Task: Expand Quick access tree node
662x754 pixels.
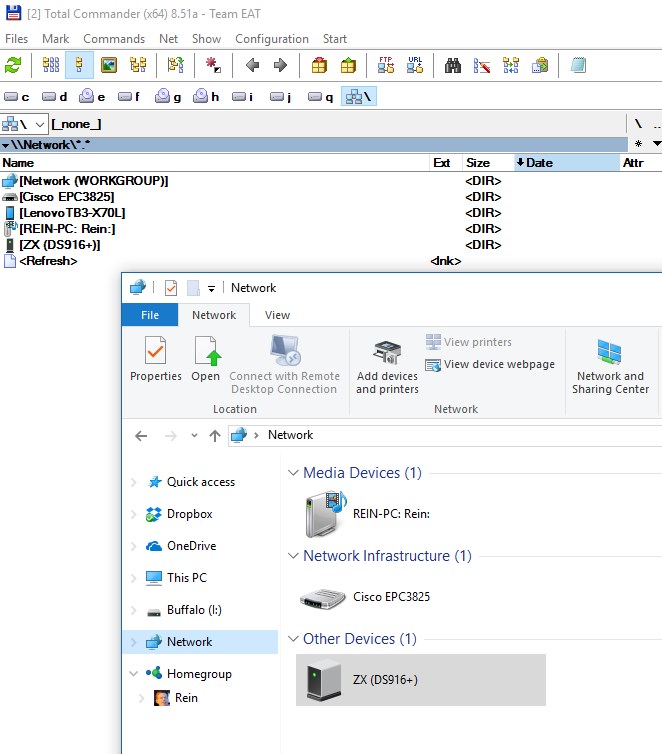Action: 134,482
